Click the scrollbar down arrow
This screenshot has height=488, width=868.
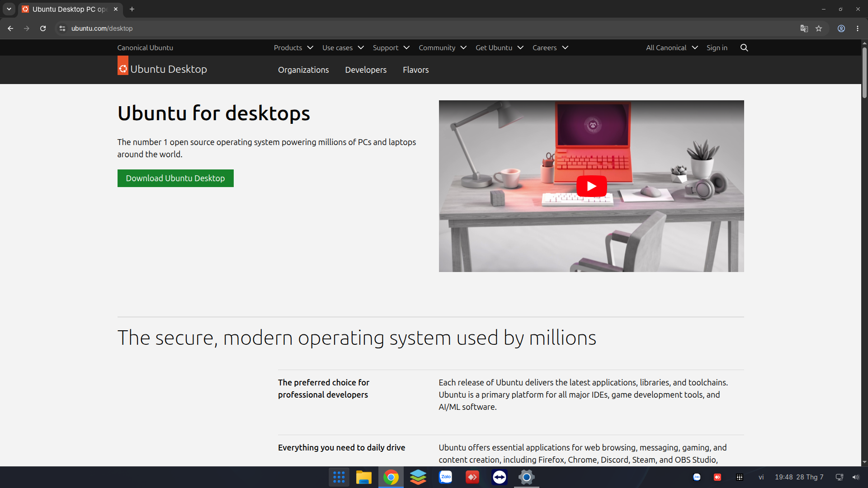[x=864, y=462]
